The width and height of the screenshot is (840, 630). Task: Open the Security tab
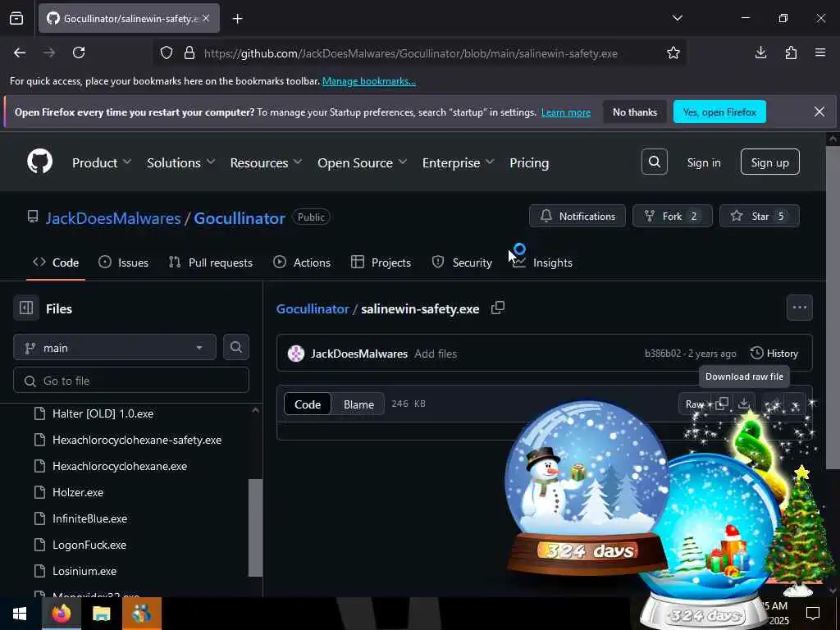point(462,262)
